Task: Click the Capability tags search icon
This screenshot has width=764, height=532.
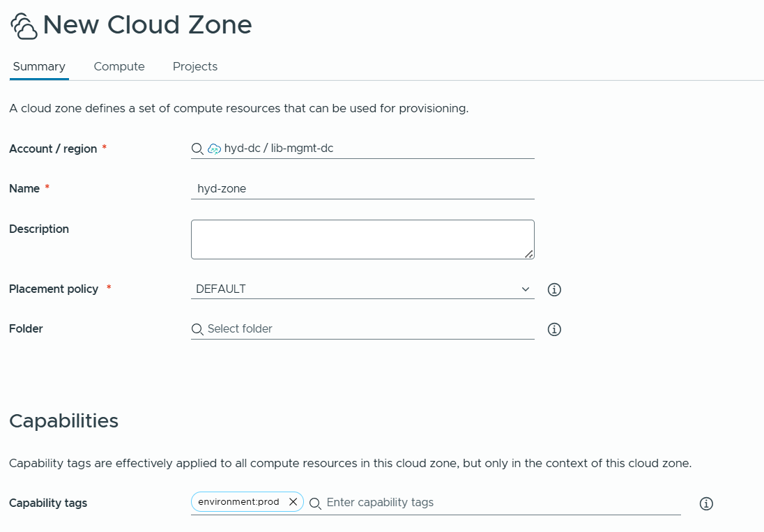Action: pyautogui.click(x=315, y=503)
